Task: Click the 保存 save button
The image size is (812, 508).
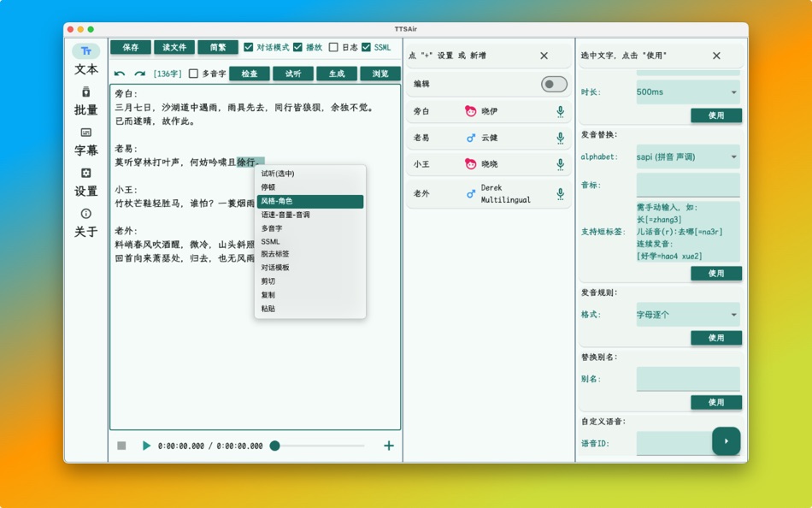Action: pyautogui.click(x=130, y=48)
